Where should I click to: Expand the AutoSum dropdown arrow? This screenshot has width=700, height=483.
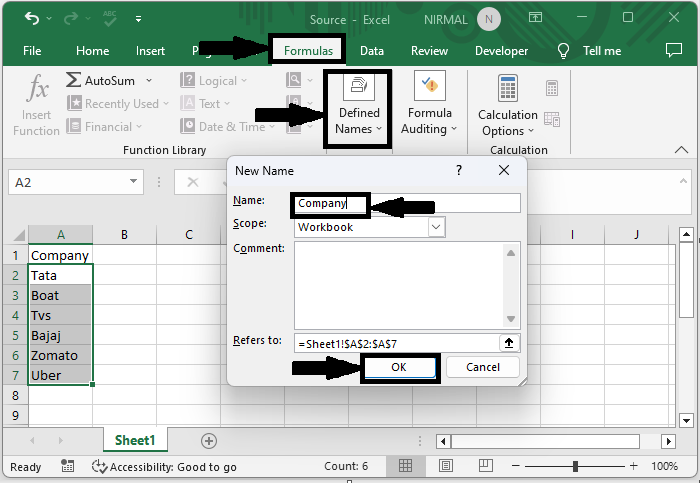click(x=149, y=81)
